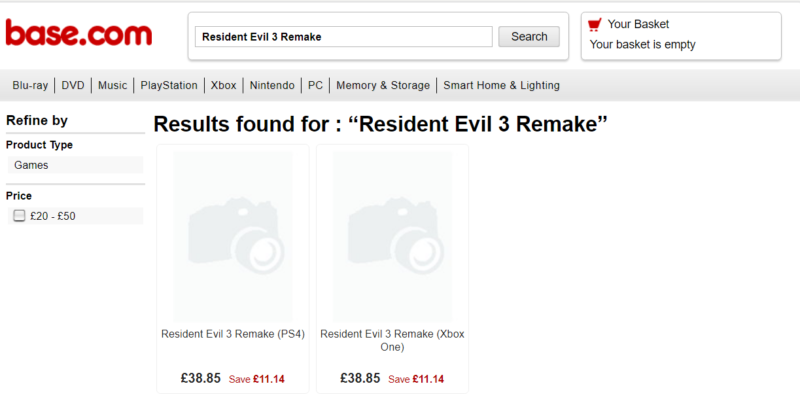Open the PlayStation category

169,85
